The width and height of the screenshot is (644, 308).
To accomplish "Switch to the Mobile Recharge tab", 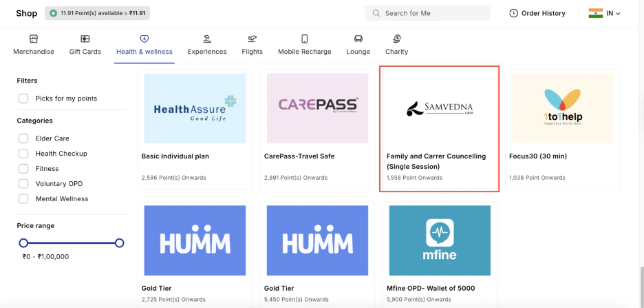I will pos(304,46).
